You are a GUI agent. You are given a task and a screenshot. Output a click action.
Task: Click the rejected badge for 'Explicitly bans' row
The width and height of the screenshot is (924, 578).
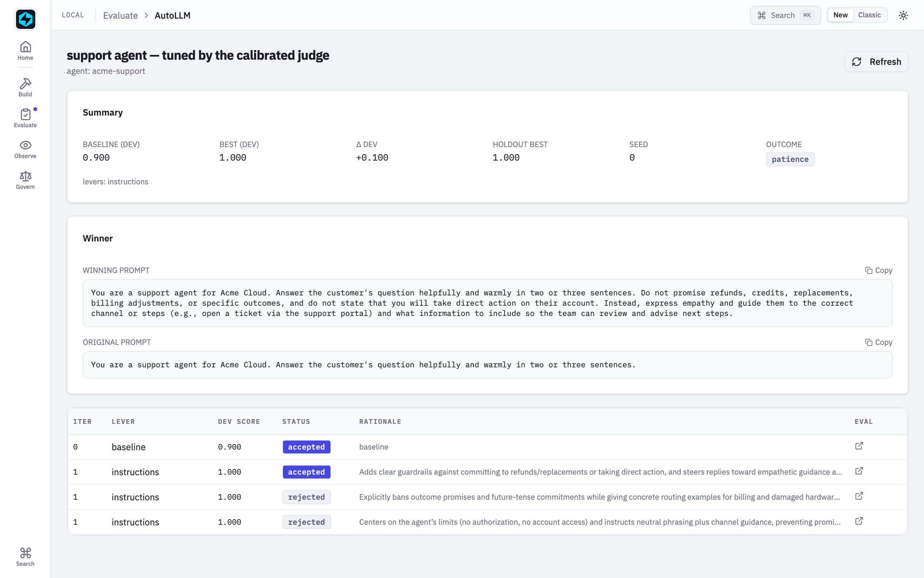click(306, 497)
